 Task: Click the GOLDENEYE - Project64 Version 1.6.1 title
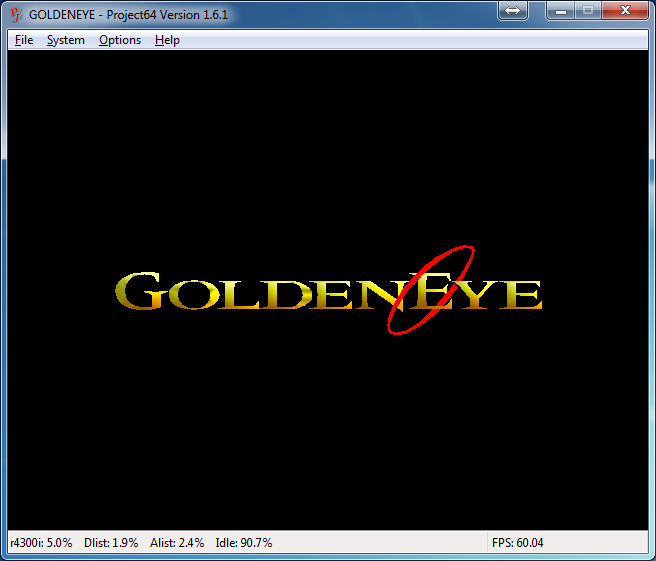[x=128, y=15]
